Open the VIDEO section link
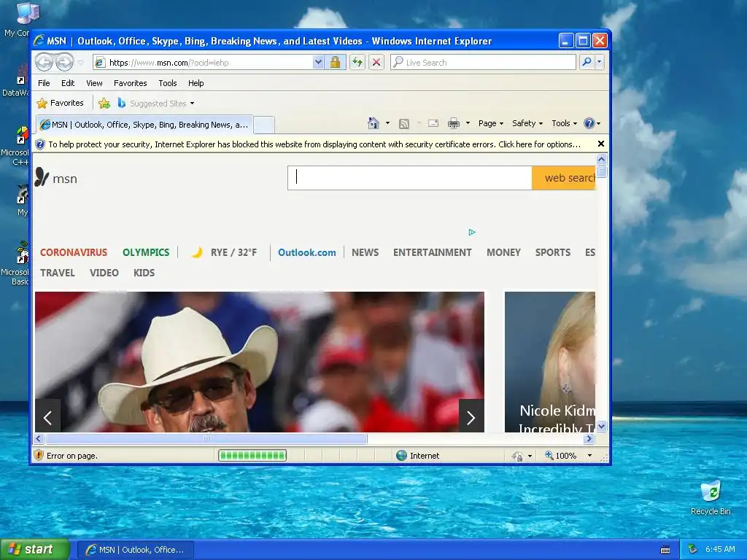The width and height of the screenshot is (747, 560). point(104,273)
